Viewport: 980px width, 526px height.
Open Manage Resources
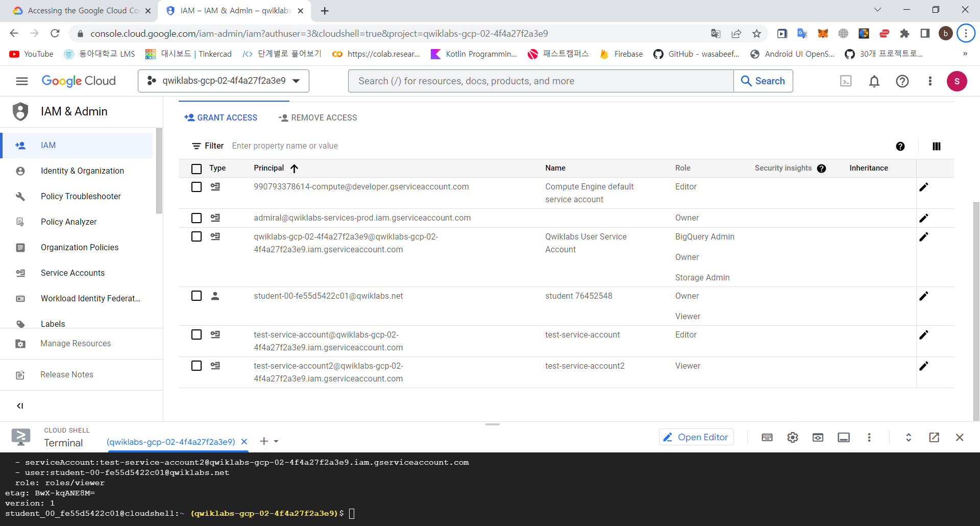tap(77, 344)
